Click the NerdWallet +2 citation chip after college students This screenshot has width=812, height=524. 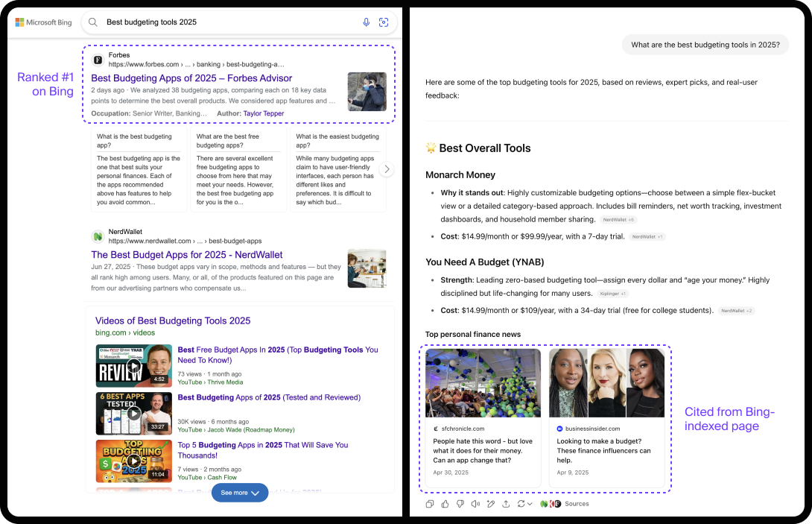[x=737, y=311]
